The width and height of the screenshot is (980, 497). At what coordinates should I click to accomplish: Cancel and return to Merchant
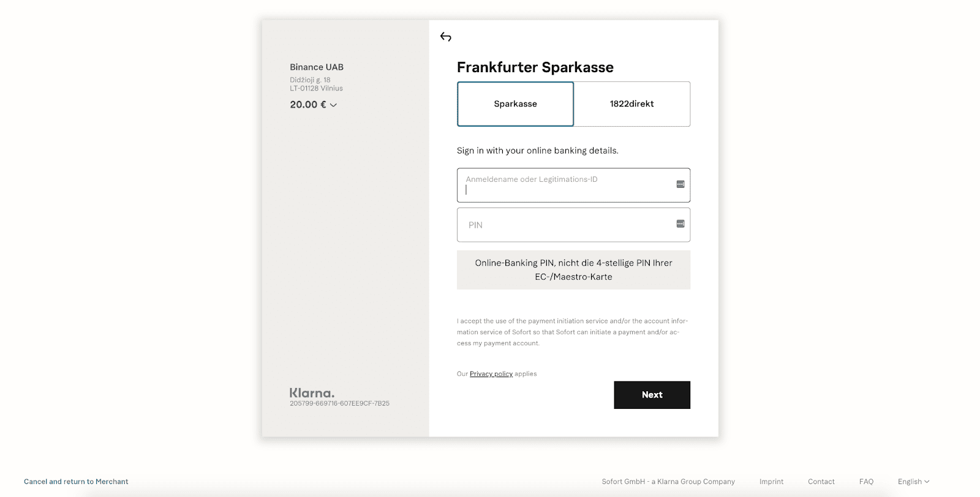tap(76, 482)
